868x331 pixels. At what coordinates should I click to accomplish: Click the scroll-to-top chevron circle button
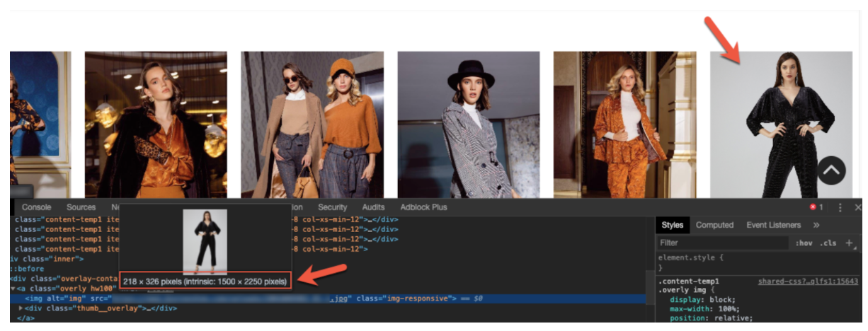tap(831, 170)
